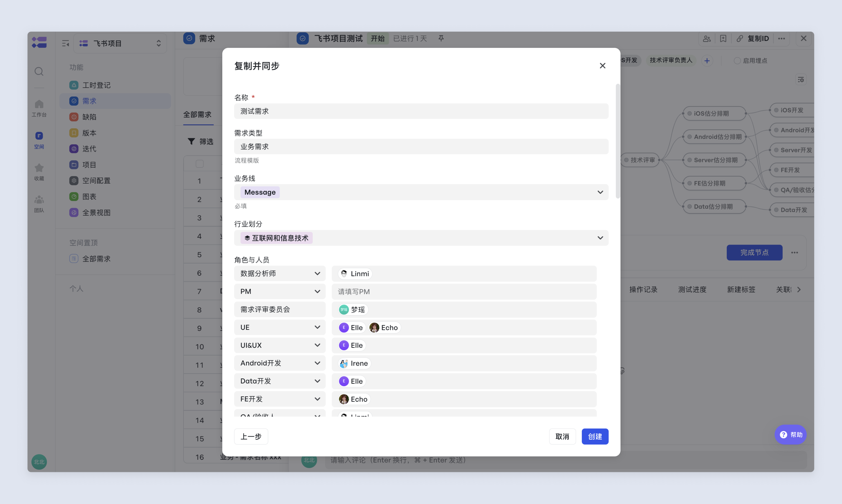The height and width of the screenshot is (504, 842).
Task: Click the 上一步 button
Action: (x=251, y=436)
